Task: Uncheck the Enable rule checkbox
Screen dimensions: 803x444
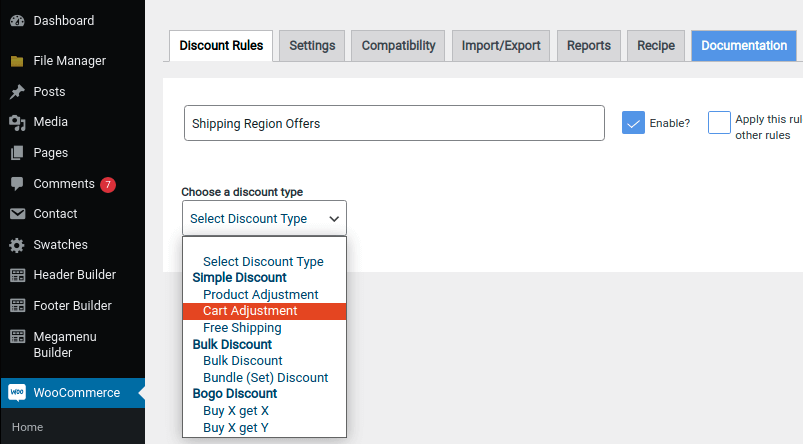Action: [633, 123]
